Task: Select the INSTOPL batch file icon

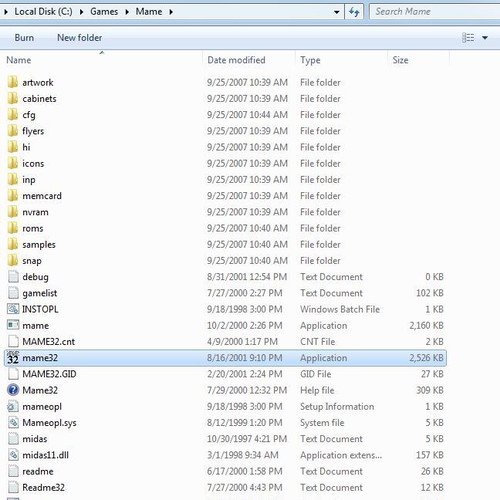Action: tap(13, 309)
